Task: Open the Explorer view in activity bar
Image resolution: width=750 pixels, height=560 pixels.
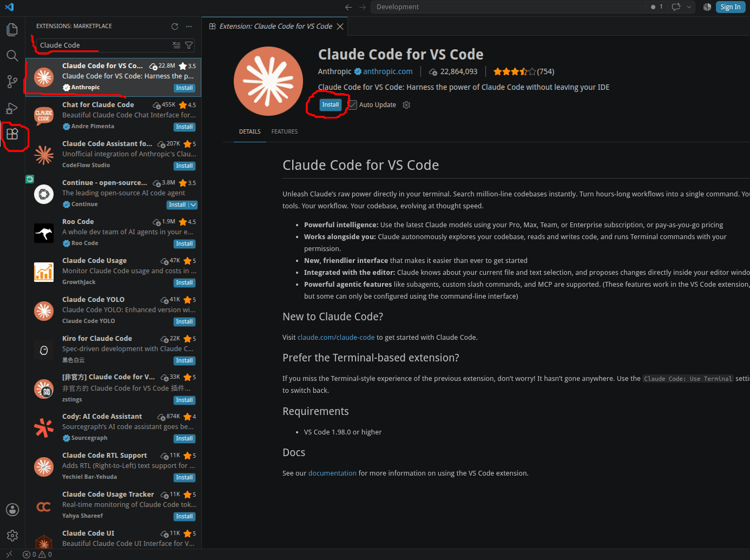Action: coord(12,30)
